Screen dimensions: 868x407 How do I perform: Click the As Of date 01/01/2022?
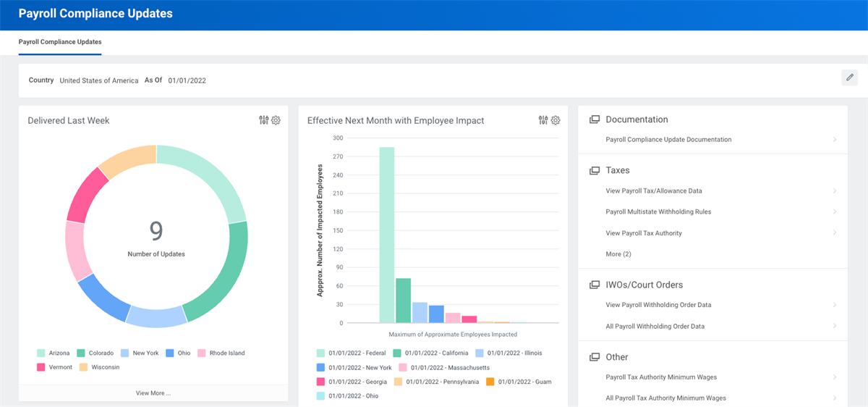tap(187, 80)
